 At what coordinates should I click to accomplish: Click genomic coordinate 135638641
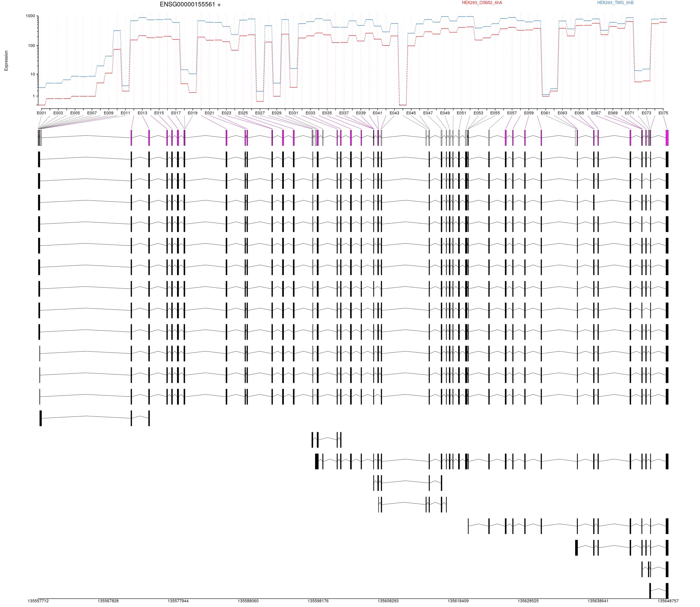598,601
